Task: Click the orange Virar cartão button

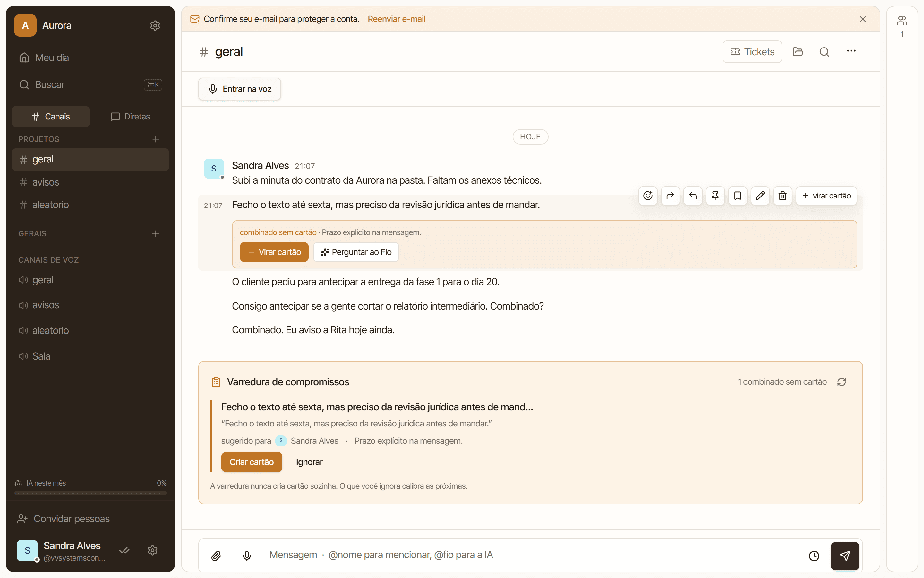Action: (274, 252)
